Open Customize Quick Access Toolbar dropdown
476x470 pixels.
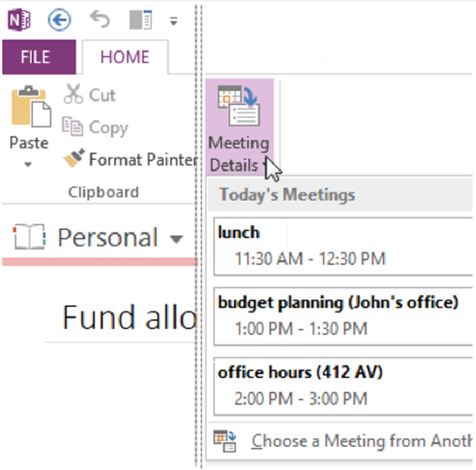tap(174, 21)
